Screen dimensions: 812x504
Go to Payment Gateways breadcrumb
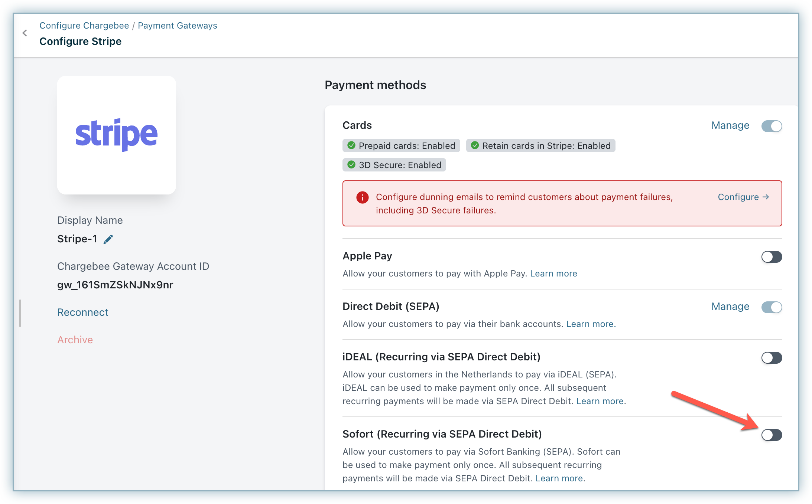point(177,26)
